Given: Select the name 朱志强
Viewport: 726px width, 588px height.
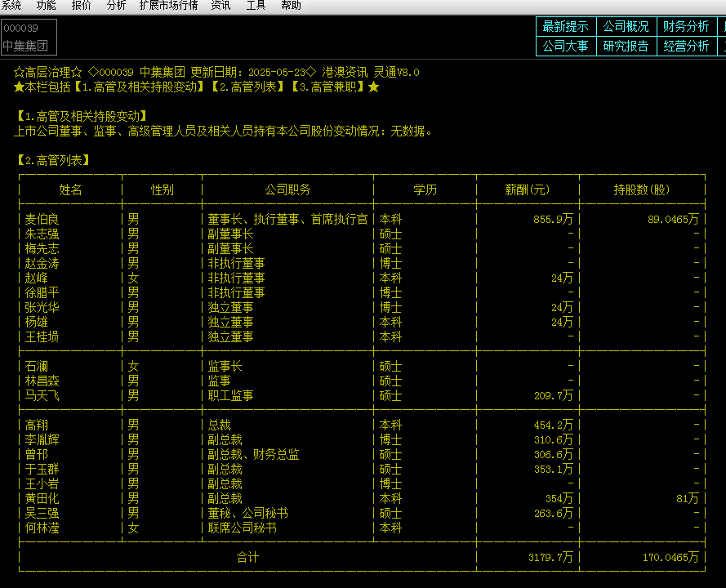Looking at the screenshot, I should [x=42, y=234].
